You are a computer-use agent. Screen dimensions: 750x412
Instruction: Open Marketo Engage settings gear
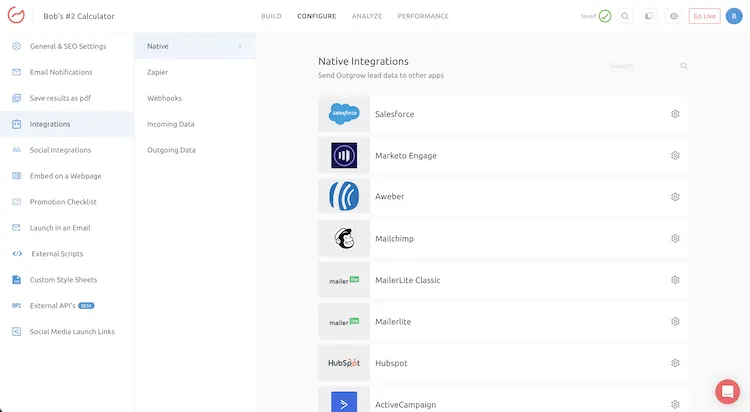[x=675, y=156]
